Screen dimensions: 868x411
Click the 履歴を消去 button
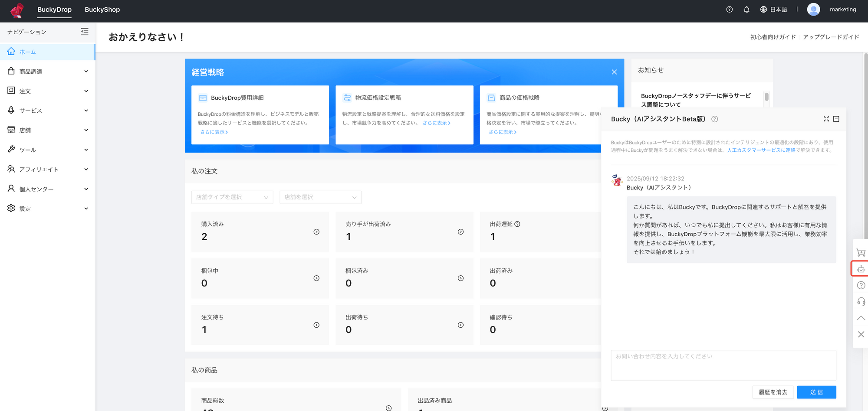(x=773, y=392)
